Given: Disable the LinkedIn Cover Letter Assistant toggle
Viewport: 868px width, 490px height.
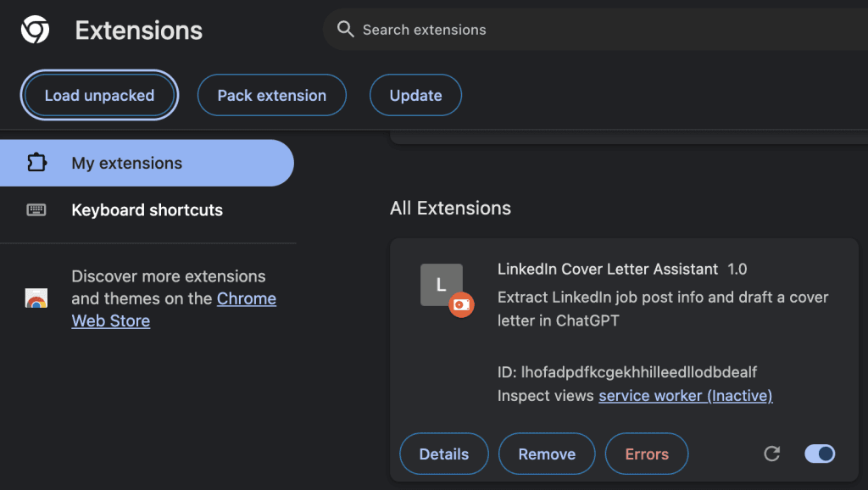Looking at the screenshot, I should click(820, 454).
